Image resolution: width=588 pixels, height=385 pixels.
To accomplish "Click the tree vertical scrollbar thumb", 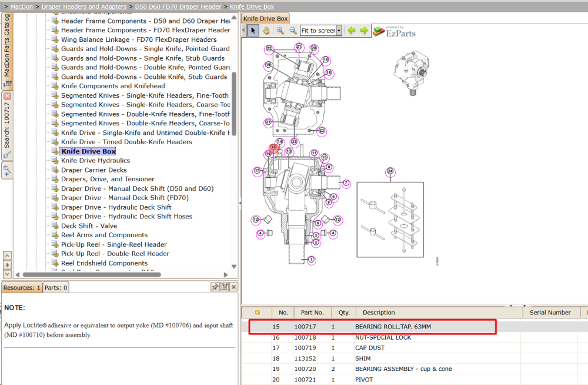I will click(x=234, y=104).
